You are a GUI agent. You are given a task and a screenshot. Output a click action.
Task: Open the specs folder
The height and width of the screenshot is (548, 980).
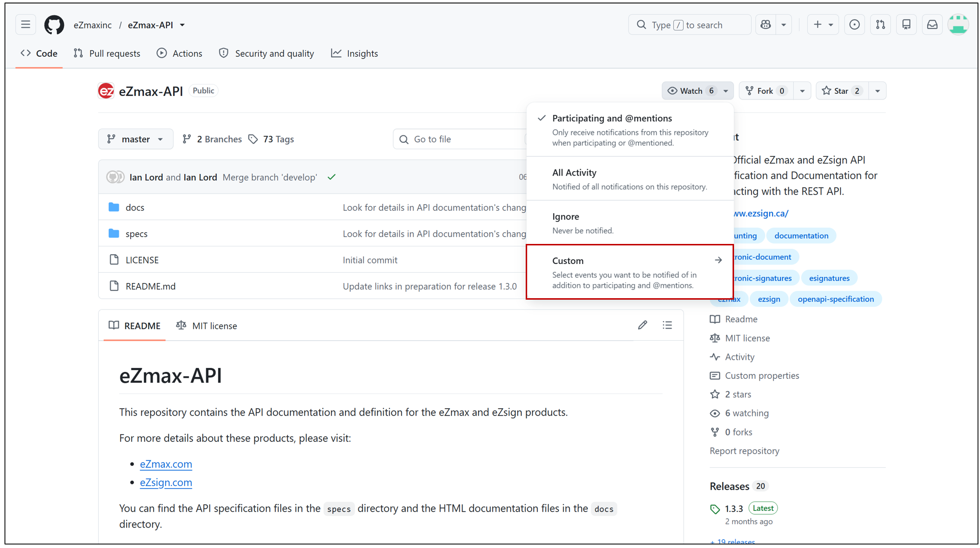point(136,234)
